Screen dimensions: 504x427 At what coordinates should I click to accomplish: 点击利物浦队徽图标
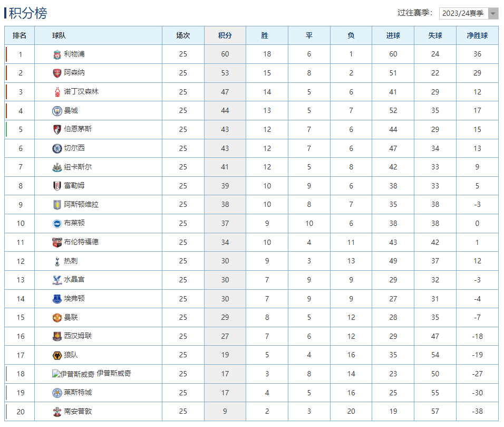coord(57,54)
